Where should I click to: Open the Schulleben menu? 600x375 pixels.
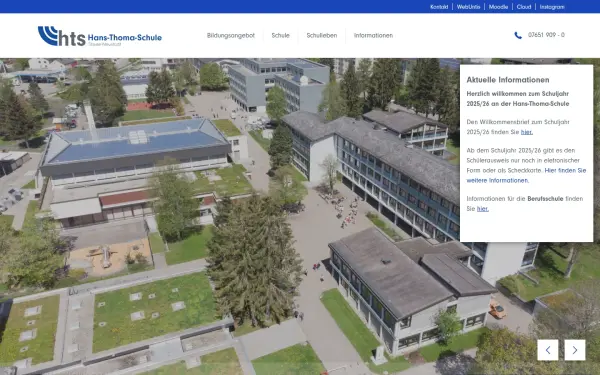(322, 36)
